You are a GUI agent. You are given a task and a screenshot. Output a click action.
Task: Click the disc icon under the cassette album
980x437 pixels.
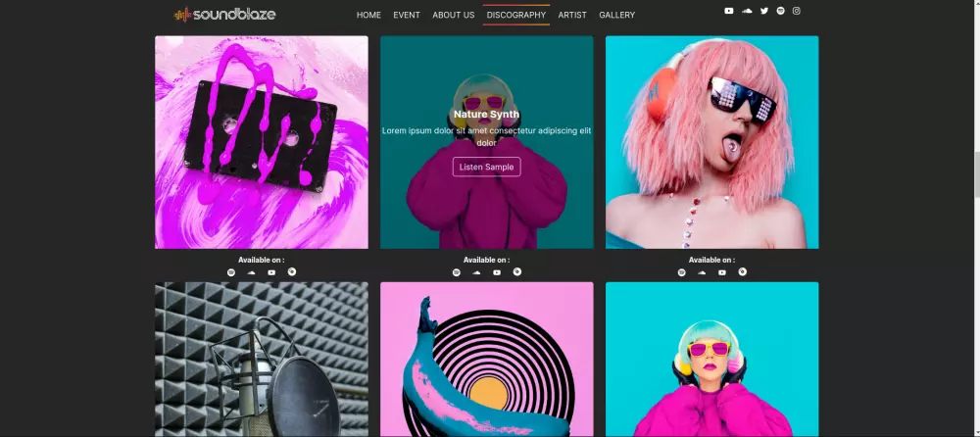(x=292, y=272)
